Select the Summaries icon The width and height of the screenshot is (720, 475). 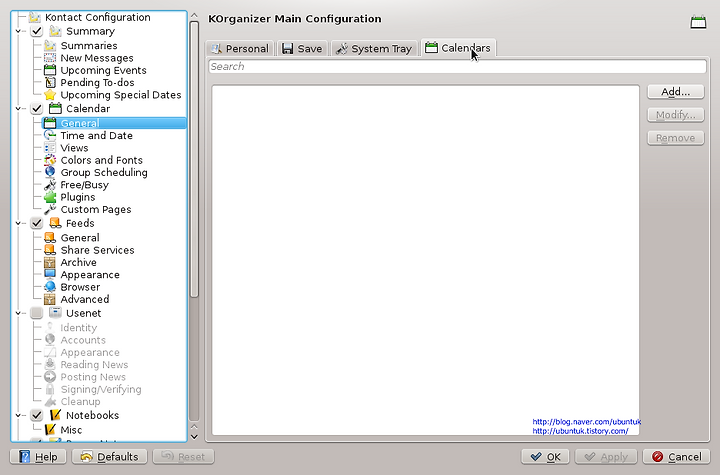50,45
